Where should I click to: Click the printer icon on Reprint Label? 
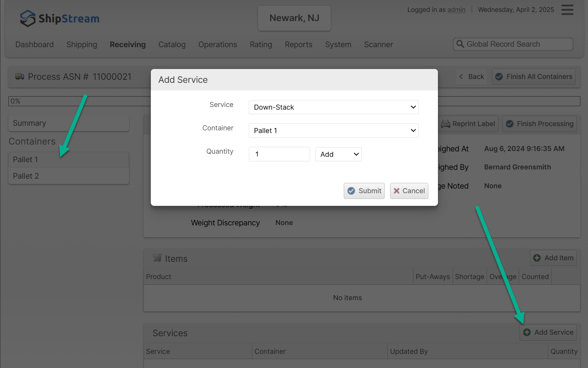coord(445,124)
